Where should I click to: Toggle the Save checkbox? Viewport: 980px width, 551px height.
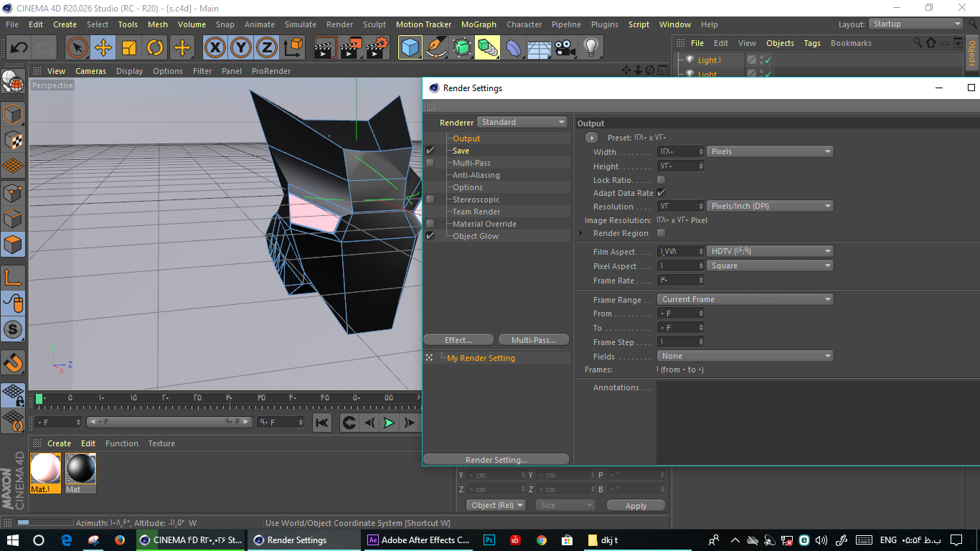[430, 151]
